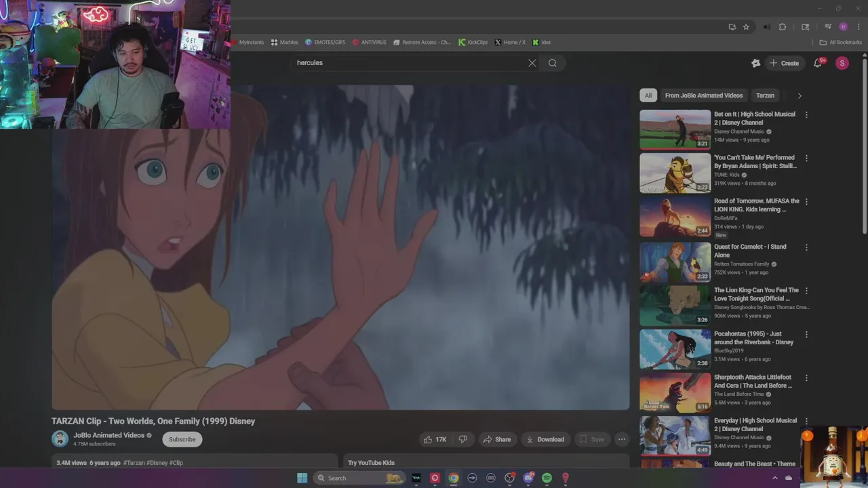The image size is (868, 488).
Task: Open options for Sharptooth Attacks video
Action: (x=806, y=378)
